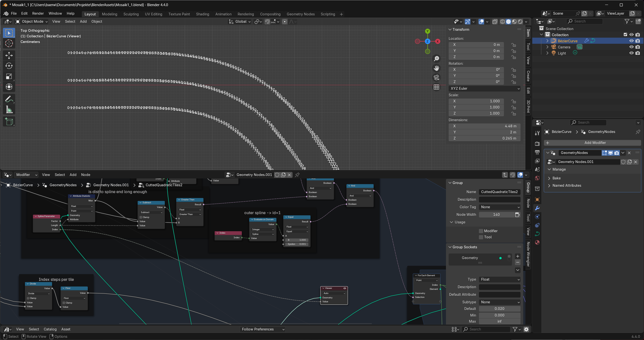Enable the Modifier usage checkbox
The image size is (644, 340).
[x=481, y=231]
